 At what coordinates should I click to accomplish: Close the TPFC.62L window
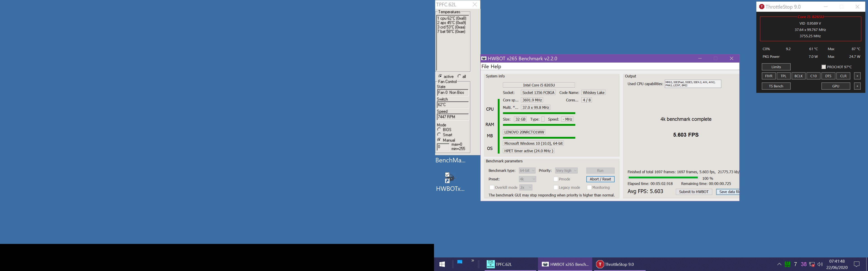tap(474, 4)
